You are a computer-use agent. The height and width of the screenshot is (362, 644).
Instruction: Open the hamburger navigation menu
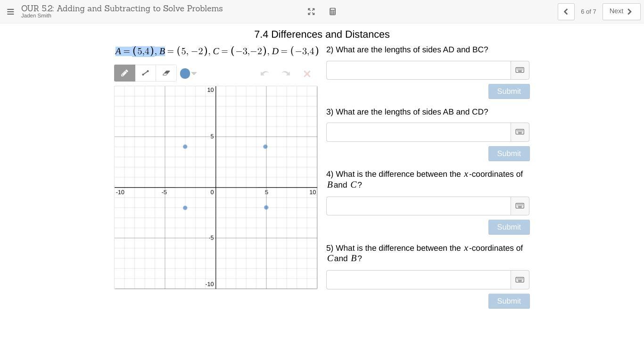(10, 12)
